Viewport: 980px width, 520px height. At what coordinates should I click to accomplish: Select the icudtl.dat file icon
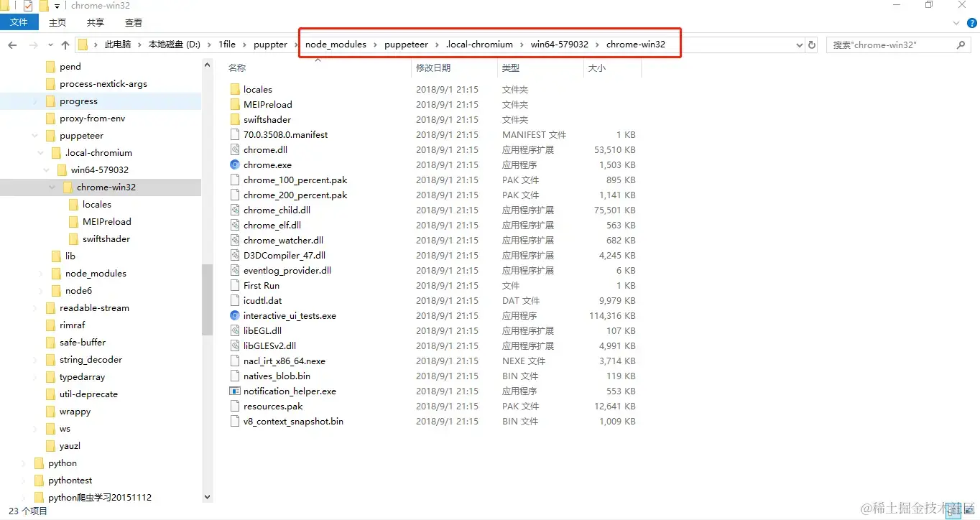tap(235, 301)
